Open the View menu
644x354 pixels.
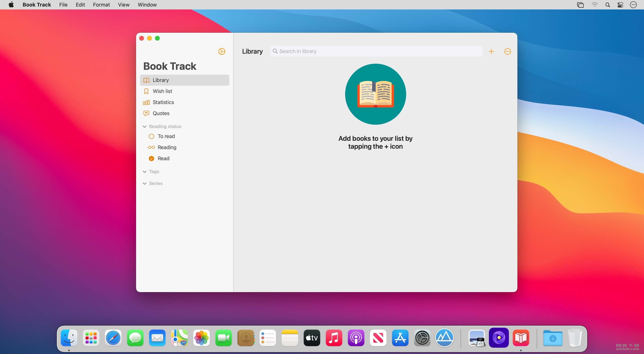point(123,5)
